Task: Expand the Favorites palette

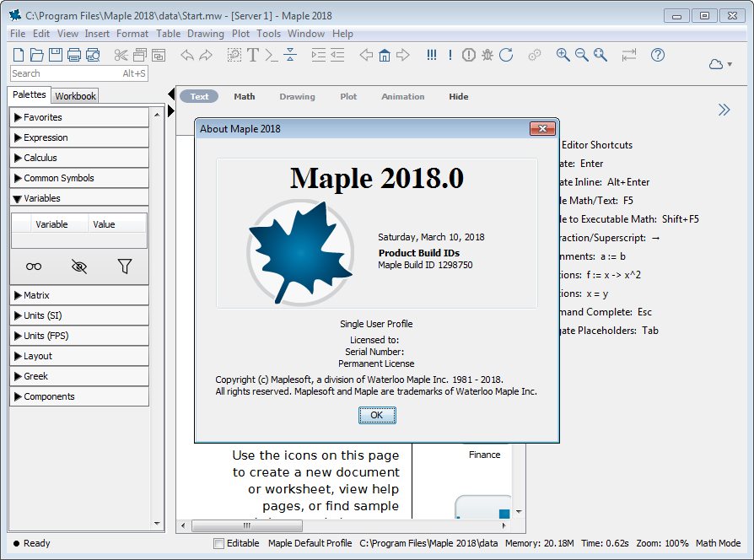Action: [x=79, y=117]
